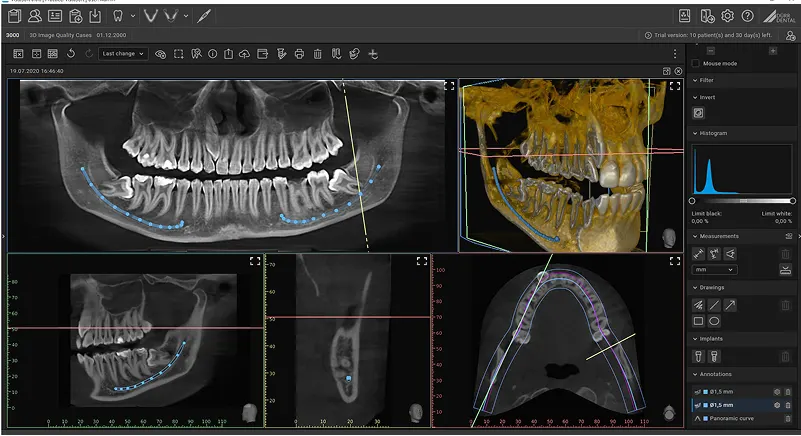Collapse the Invert section
The height and width of the screenshot is (436, 801).
point(695,97)
